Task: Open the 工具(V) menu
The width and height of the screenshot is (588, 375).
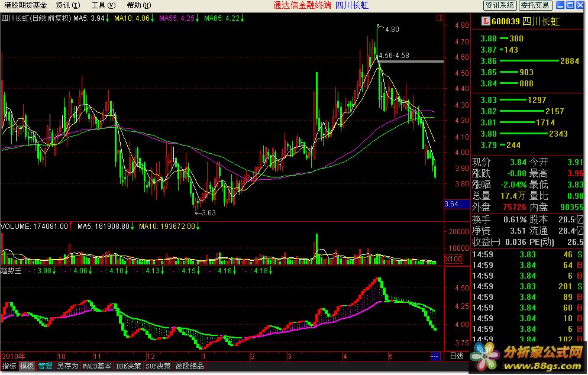Action: (x=104, y=5)
